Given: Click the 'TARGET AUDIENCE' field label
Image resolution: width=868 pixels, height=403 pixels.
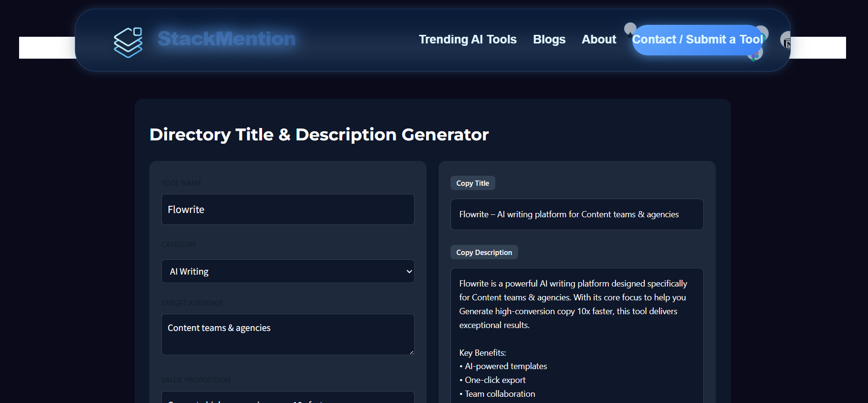Looking at the screenshot, I should (192, 303).
